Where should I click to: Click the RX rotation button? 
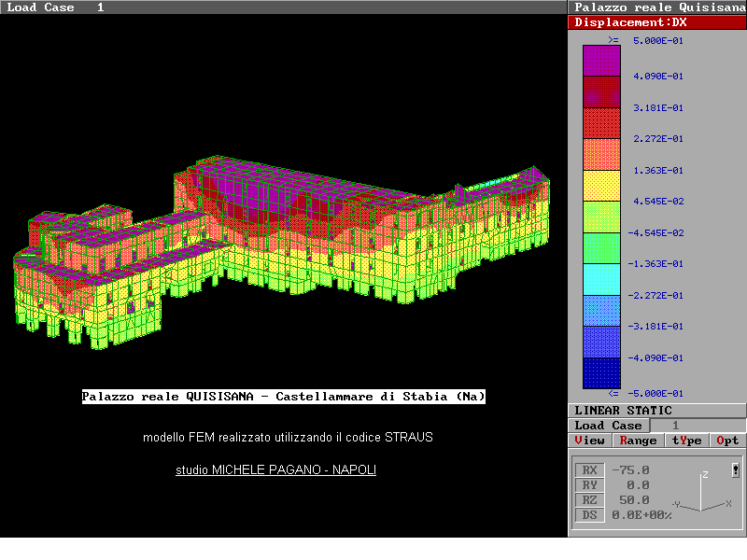[x=589, y=470]
